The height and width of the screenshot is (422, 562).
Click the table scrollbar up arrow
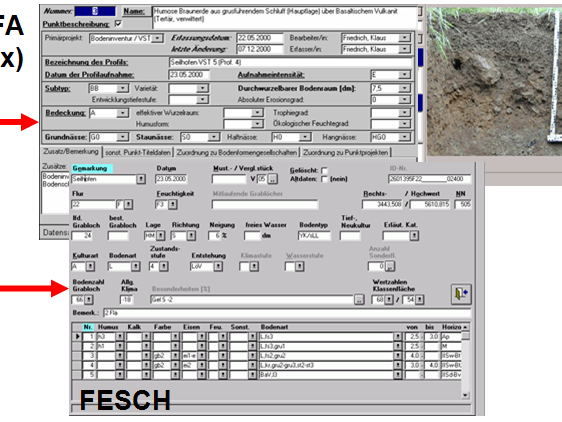point(465,327)
